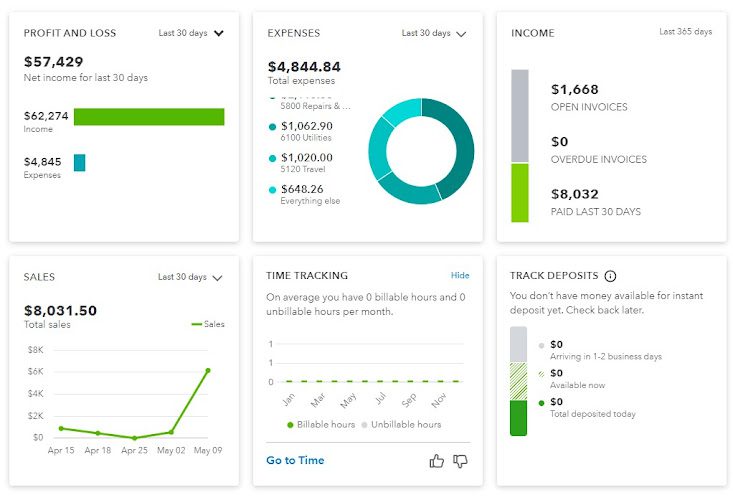This screenshot has height=500, width=733.
Task: Click the Apr 15 sales data point
Action: [61, 428]
